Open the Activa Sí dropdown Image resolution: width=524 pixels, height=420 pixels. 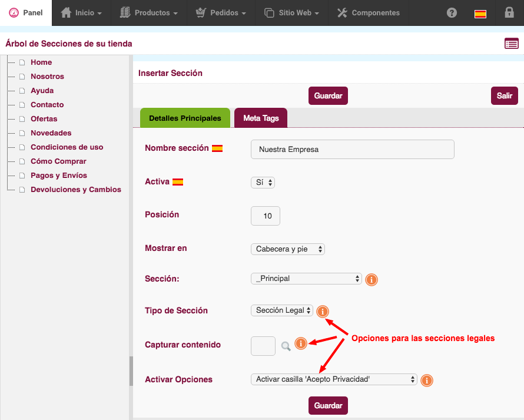(263, 183)
